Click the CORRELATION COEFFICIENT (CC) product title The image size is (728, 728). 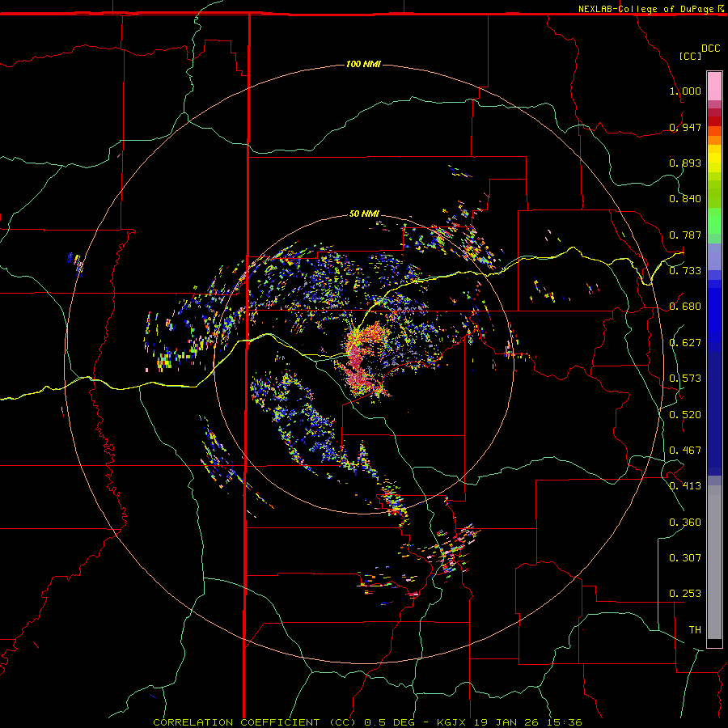(255, 722)
